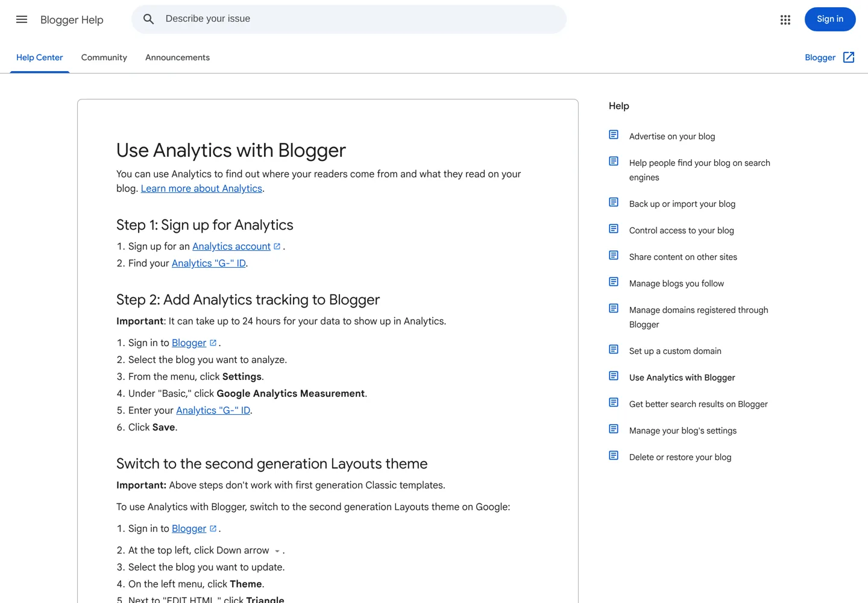868x603 pixels.
Task: Click the Blogger external link icon
Action: click(x=849, y=57)
